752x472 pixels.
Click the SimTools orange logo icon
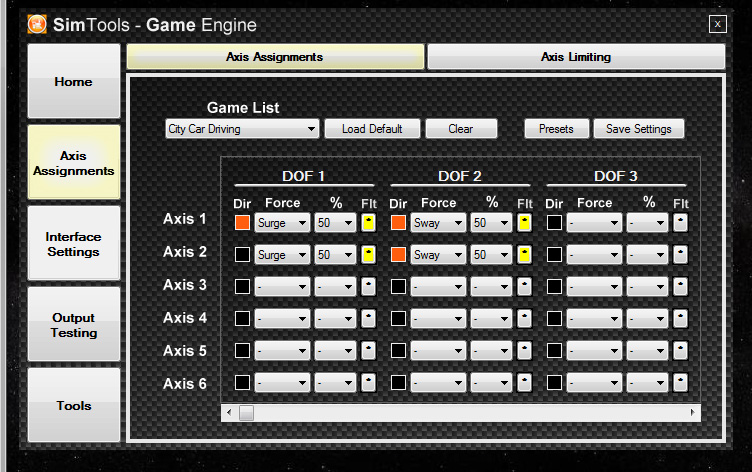(x=37, y=24)
